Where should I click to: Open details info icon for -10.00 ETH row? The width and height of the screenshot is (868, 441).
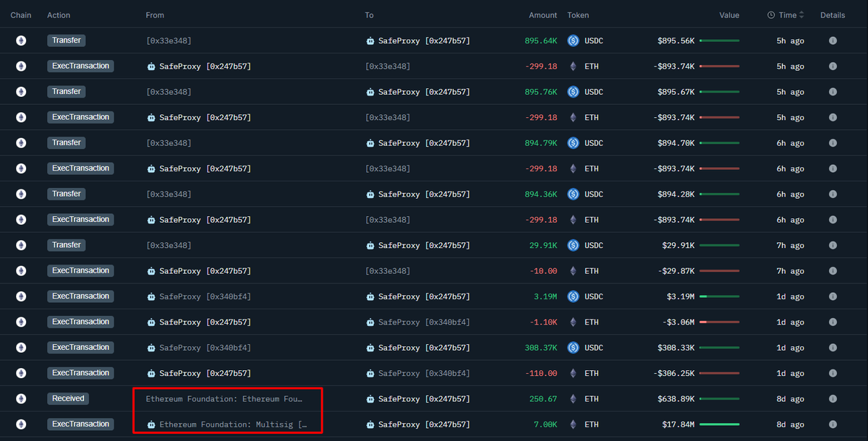click(x=833, y=270)
